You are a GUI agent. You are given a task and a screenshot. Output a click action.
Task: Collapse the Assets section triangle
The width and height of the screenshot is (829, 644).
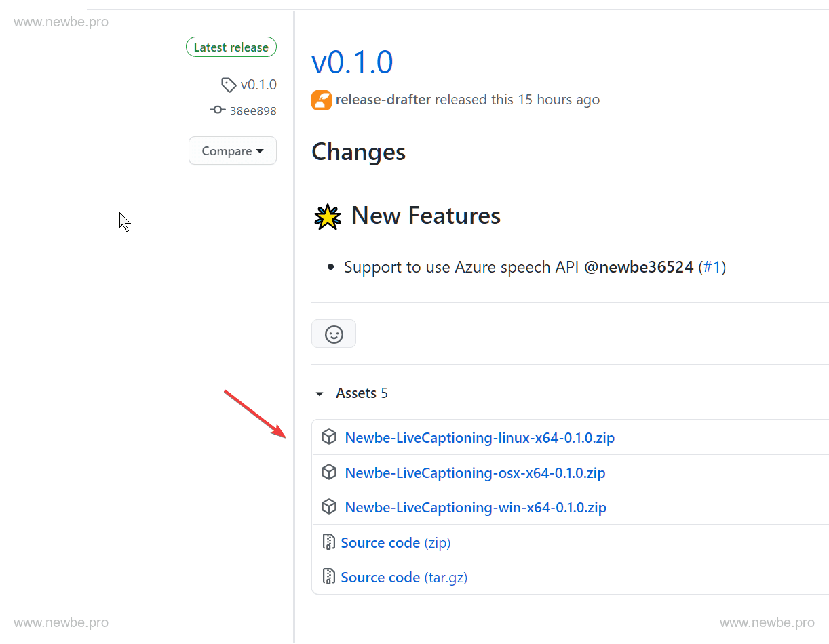320,394
